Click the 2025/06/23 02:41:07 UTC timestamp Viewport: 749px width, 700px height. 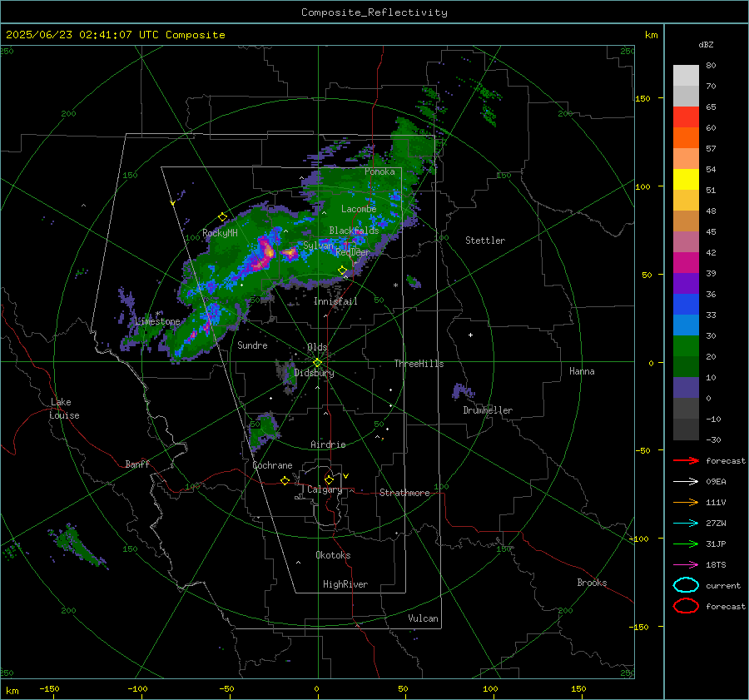69,35
